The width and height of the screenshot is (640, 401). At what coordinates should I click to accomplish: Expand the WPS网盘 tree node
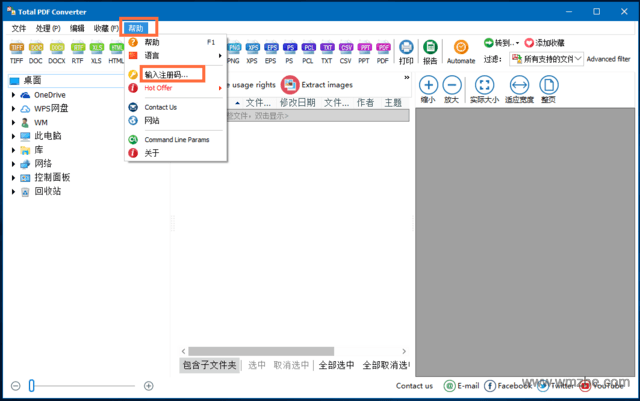click(x=13, y=109)
